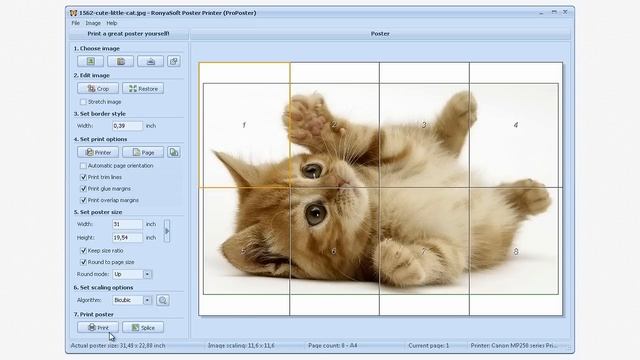Click the border Width input field
Screen dimensions: 640x360
127,126
